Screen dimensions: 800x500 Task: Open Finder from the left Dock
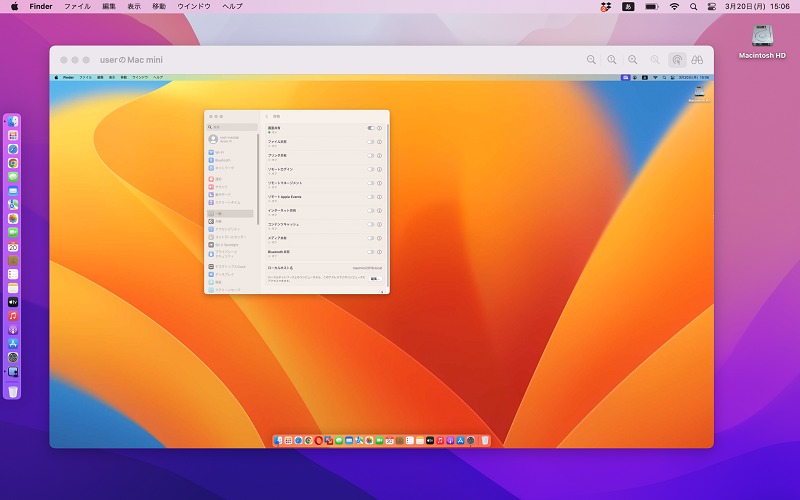13,121
